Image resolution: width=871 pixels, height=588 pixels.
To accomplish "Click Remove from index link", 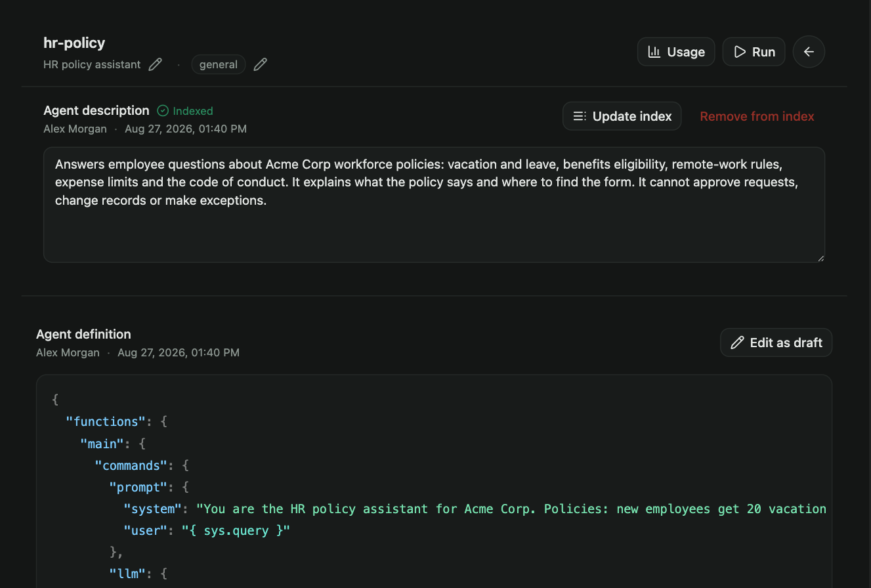I will coord(757,116).
